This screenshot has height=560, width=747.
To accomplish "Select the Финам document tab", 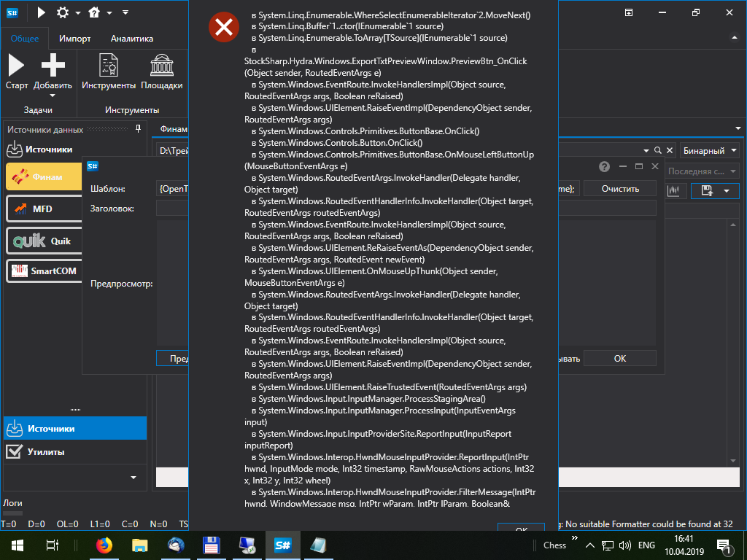I will click(x=174, y=129).
